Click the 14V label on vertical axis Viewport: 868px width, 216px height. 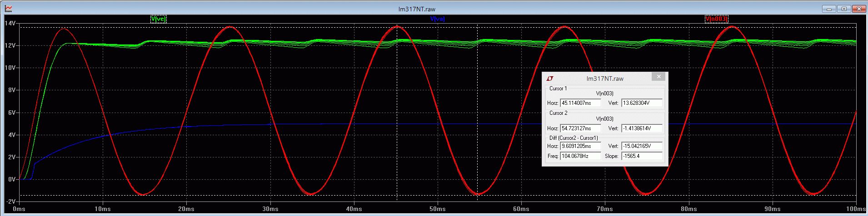click(x=10, y=23)
